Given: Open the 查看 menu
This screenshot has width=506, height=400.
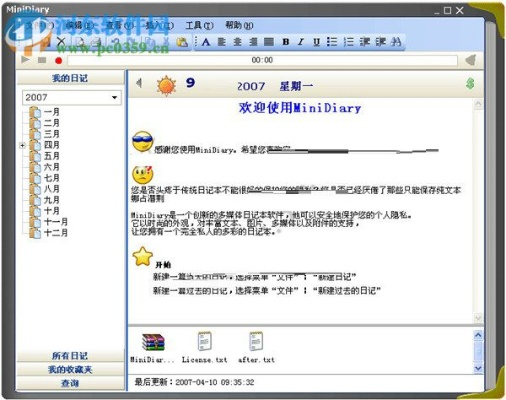Looking at the screenshot, I should coord(120,25).
